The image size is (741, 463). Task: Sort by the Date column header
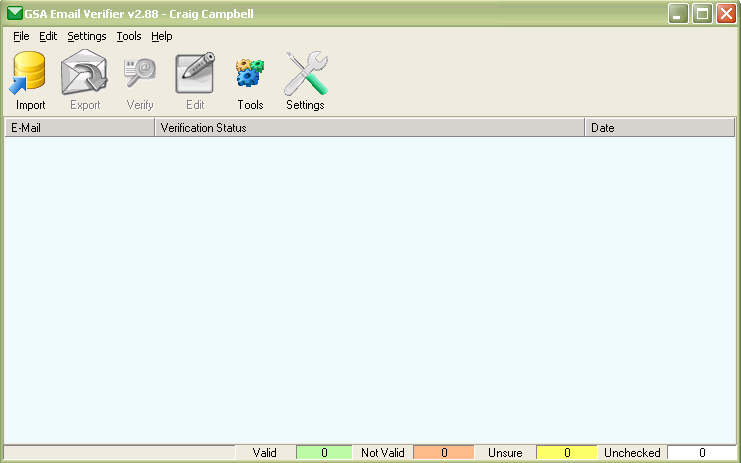click(660, 128)
